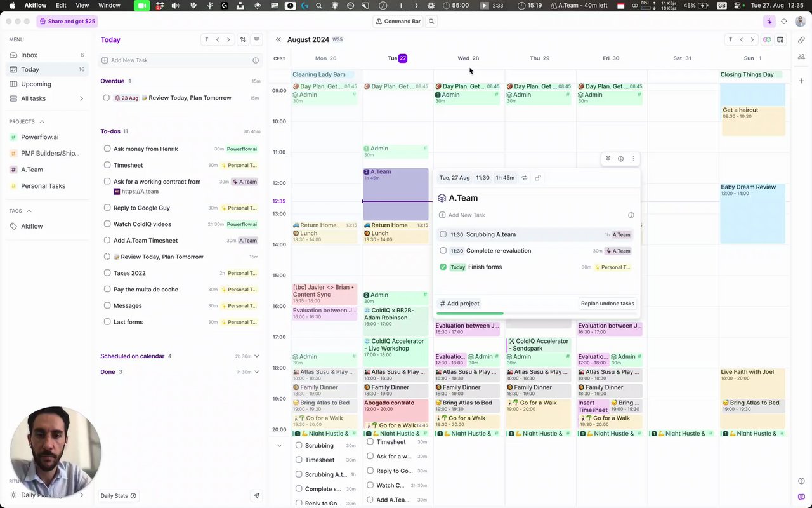This screenshot has width=812, height=508.
Task: Jump to today with calendar 'T' button
Action: [x=730, y=39]
